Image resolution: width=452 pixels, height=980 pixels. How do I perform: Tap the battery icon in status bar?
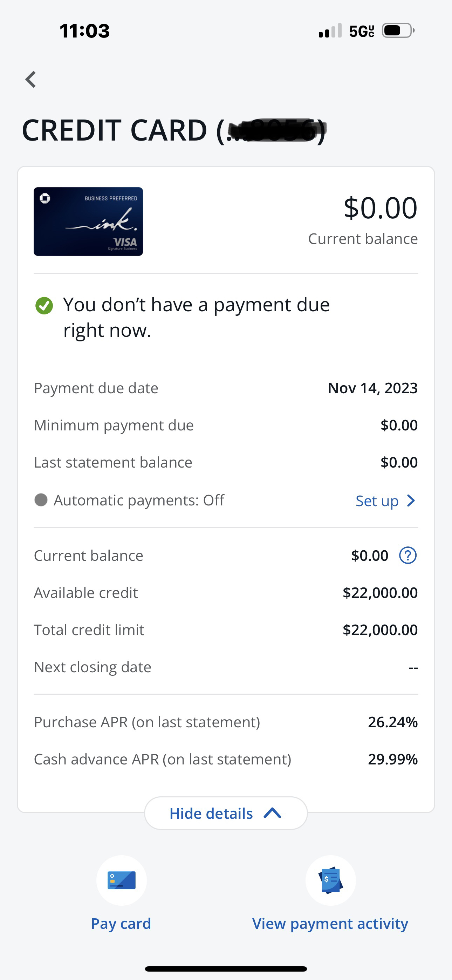pyautogui.click(x=397, y=30)
